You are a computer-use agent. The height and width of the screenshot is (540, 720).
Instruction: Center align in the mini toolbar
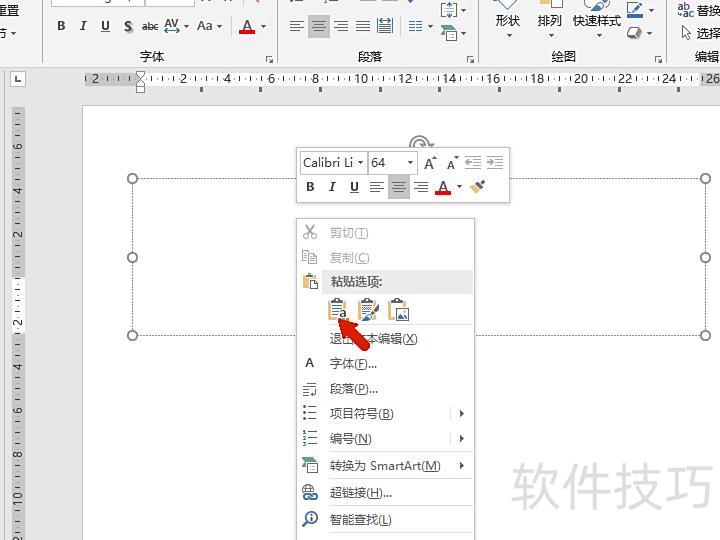click(399, 187)
